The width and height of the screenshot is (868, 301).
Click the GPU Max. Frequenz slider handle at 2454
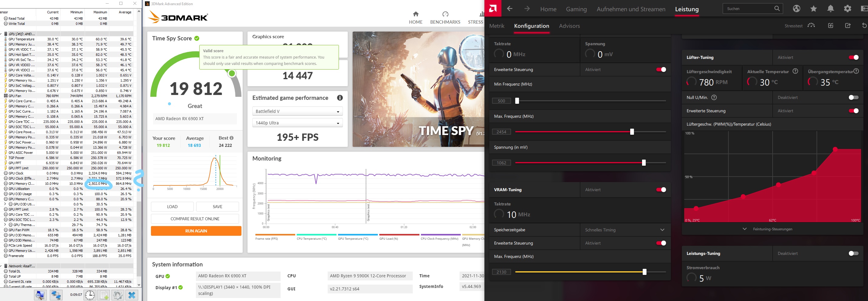632,132
